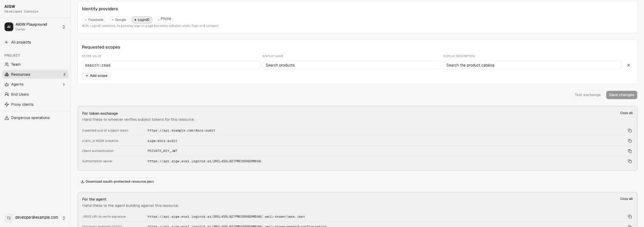Select the JWKS URI jwks.json URL text
The image size is (644, 227).
[226, 217]
